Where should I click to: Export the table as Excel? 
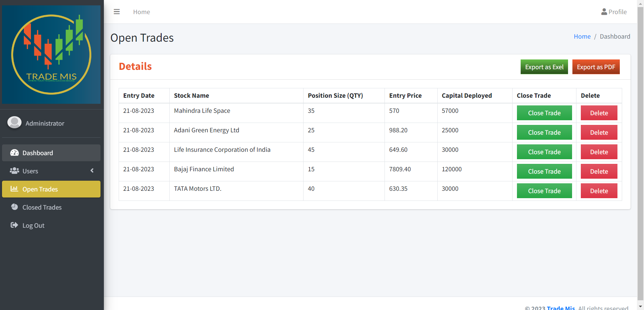point(544,67)
